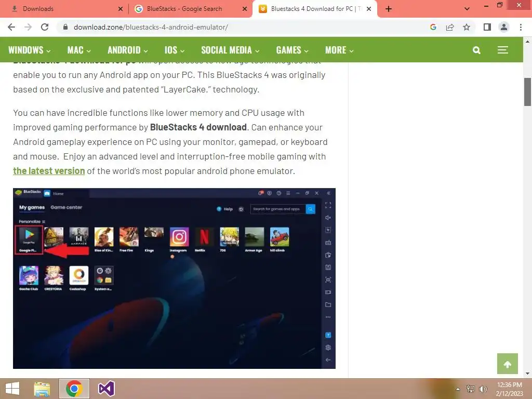The image size is (532, 399).
Task: Open the Windows Start button
Action: click(12, 389)
